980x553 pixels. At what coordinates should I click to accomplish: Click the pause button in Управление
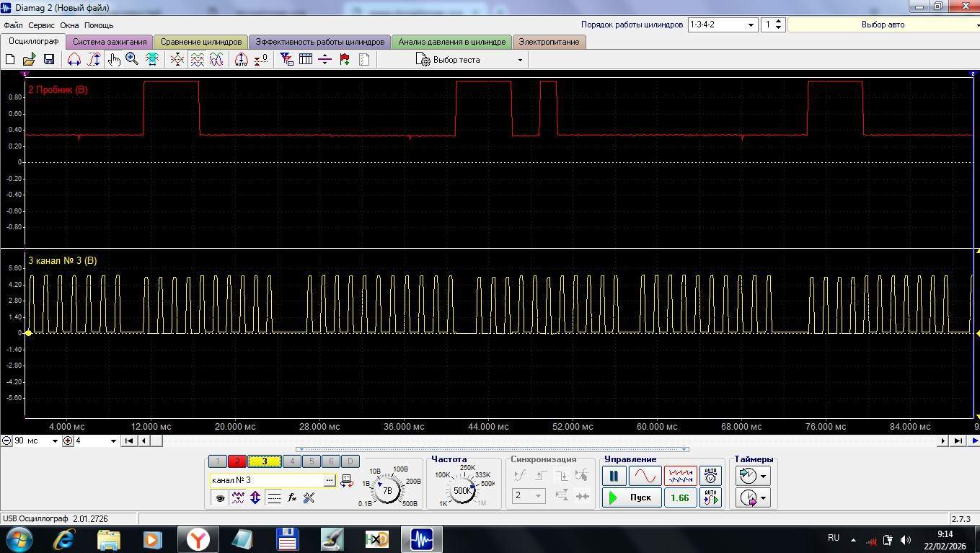tap(614, 476)
